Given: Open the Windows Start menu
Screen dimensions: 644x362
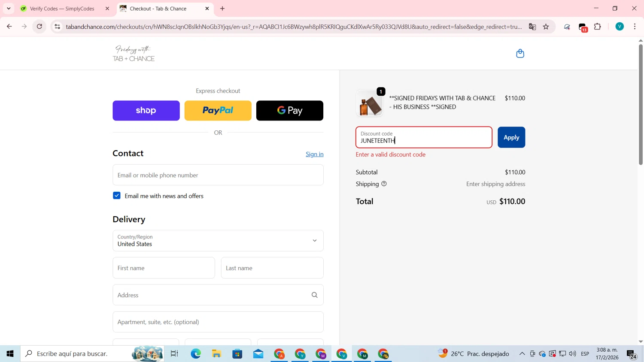Looking at the screenshot, I should point(10,354).
